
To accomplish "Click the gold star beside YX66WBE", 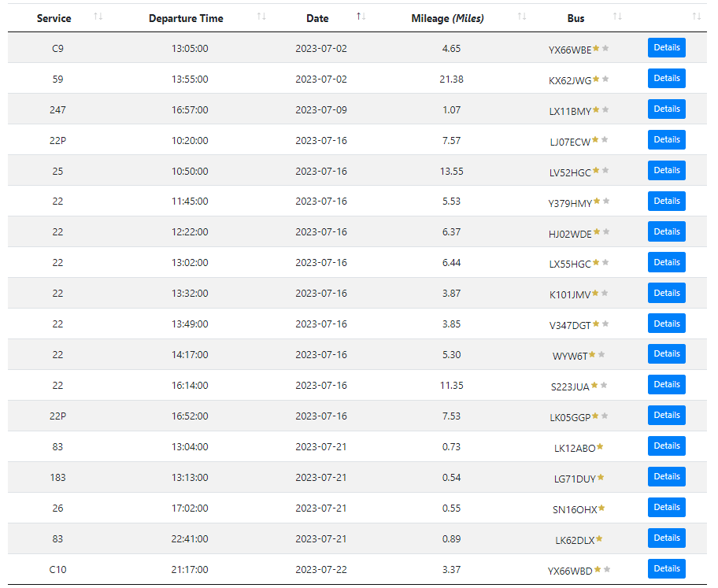I will [596, 48].
